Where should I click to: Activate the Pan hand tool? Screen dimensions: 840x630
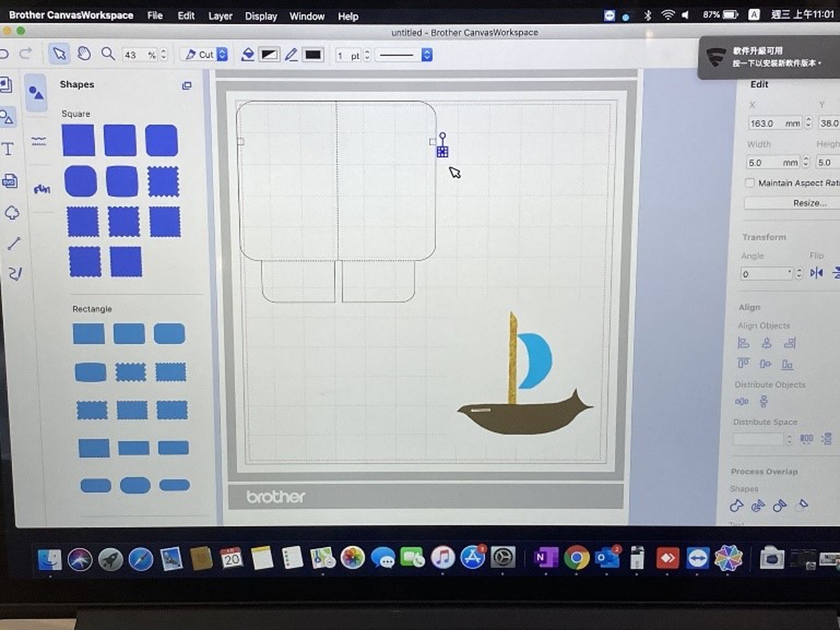pos(84,54)
